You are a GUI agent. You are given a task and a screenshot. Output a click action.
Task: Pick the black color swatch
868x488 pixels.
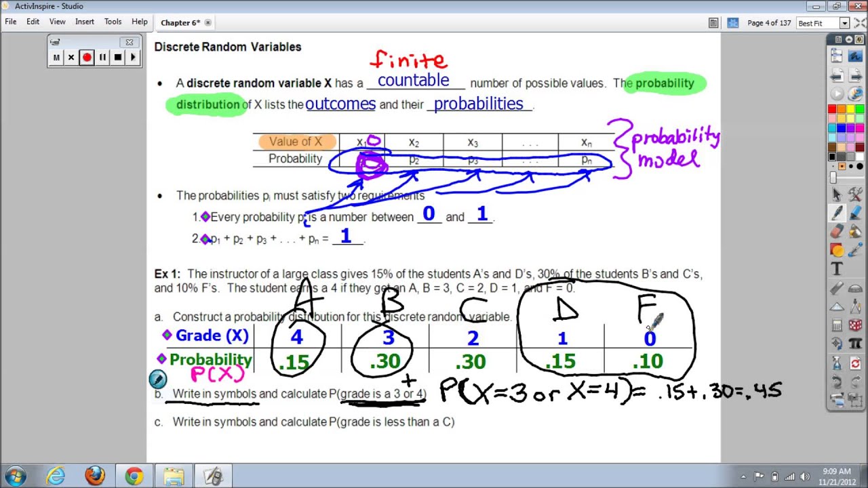point(832,156)
